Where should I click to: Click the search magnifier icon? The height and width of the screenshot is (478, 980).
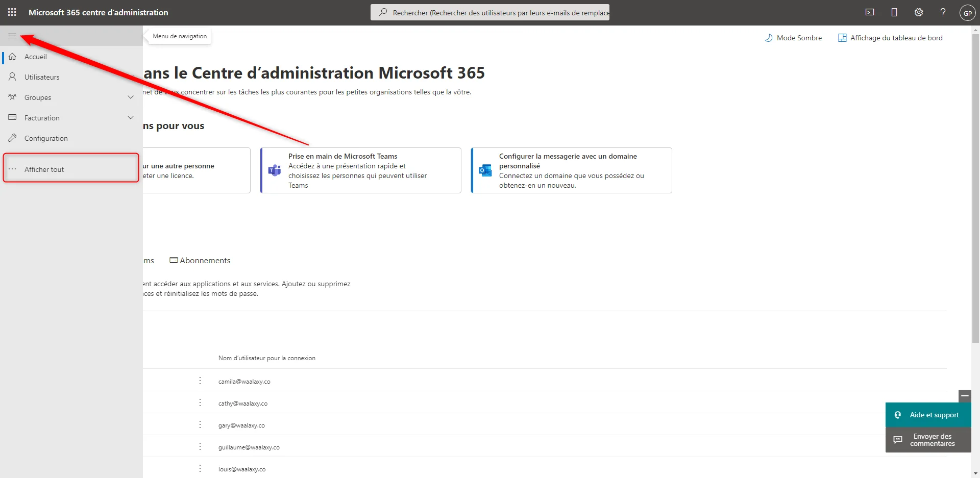point(383,12)
